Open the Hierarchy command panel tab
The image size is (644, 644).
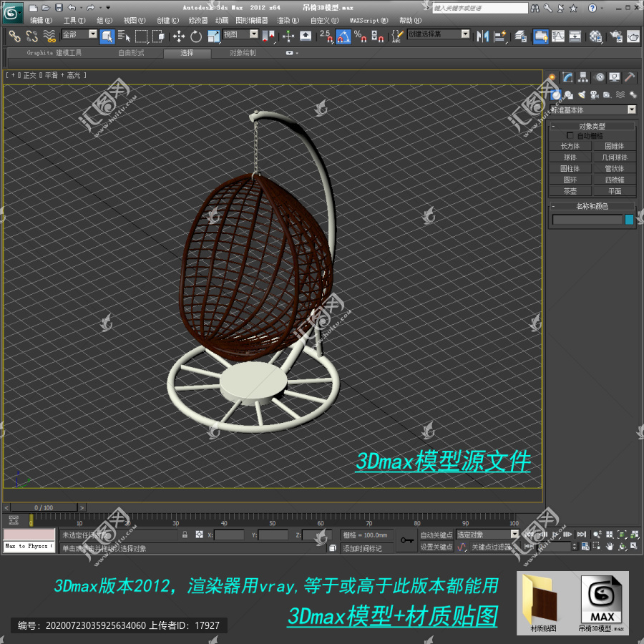pos(582,77)
